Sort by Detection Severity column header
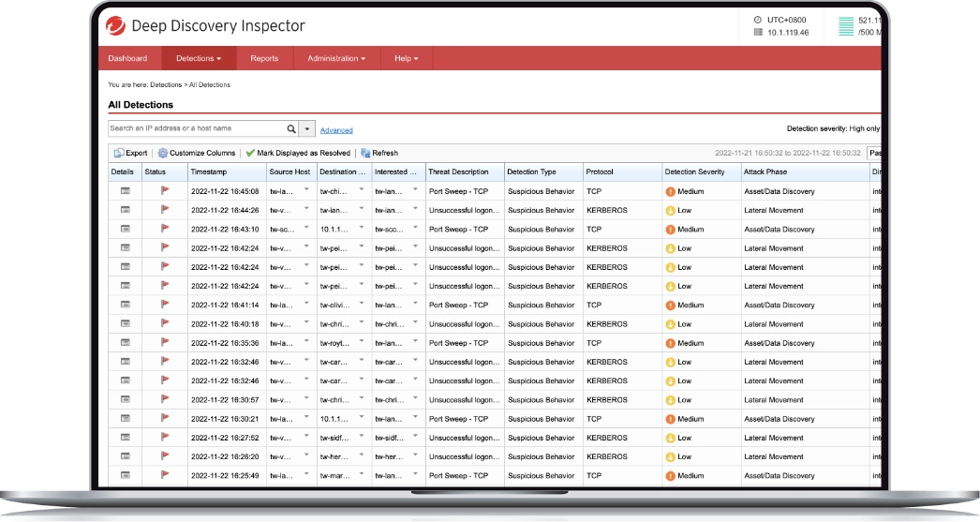The height and width of the screenshot is (522, 980). (701, 172)
